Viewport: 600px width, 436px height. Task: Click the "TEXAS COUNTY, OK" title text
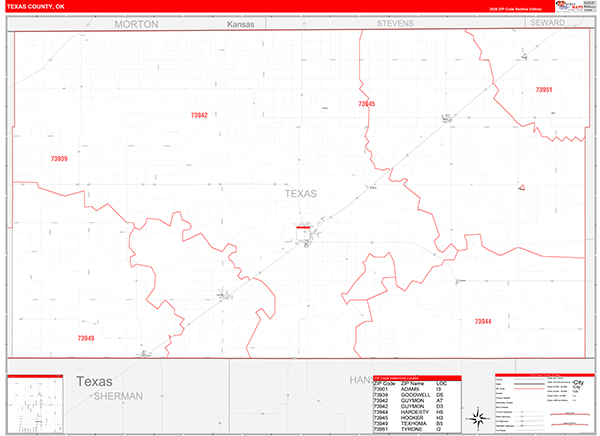[36, 7]
